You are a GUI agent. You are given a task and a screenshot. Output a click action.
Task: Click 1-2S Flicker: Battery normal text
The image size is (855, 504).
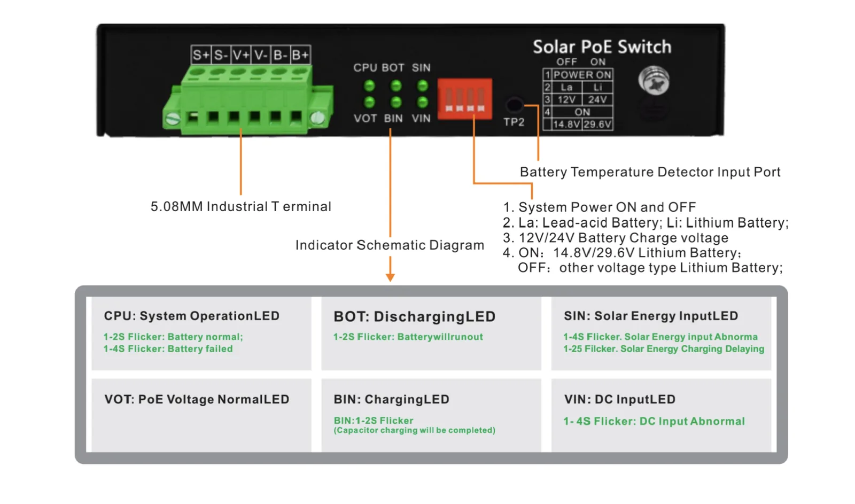coord(173,337)
